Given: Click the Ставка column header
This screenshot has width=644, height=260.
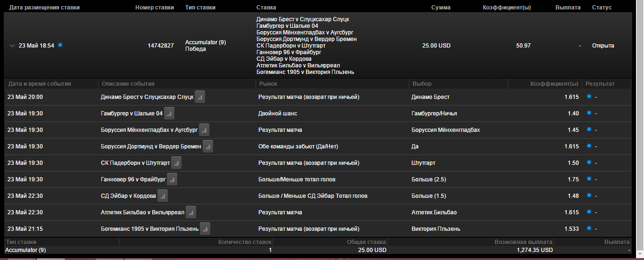Looking at the screenshot, I should click(x=266, y=8).
